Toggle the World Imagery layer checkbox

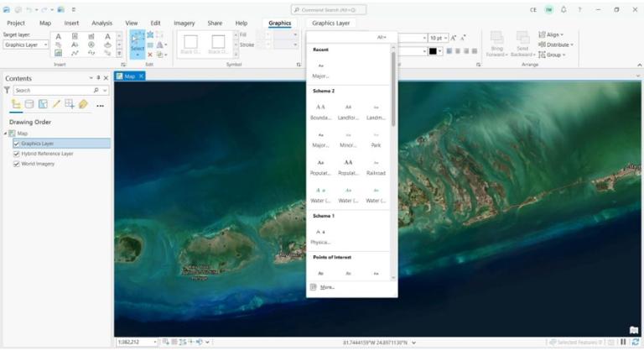pyautogui.click(x=17, y=164)
